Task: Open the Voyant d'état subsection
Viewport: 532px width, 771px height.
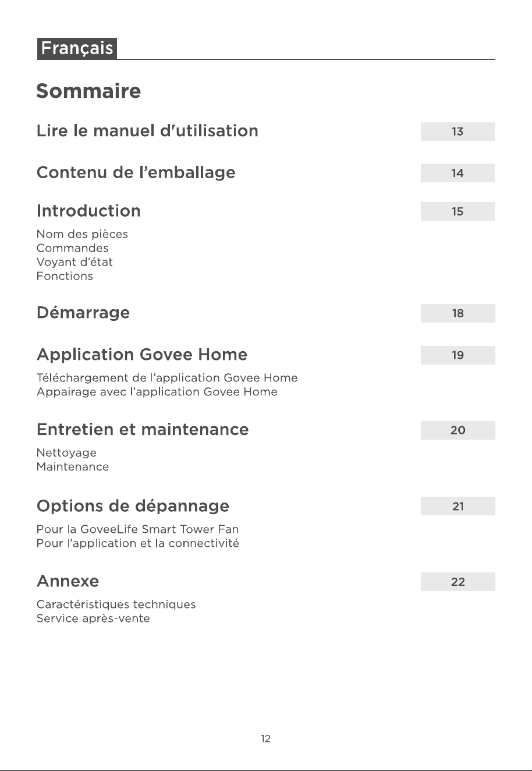Action: pyautogui.click(x=75, y=262)
